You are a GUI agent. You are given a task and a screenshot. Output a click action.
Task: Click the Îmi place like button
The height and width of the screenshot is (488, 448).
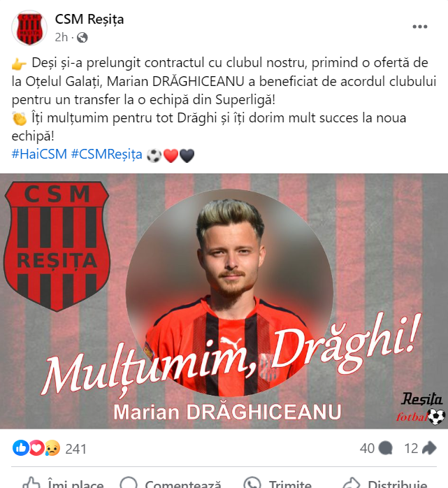pos(64,483)
